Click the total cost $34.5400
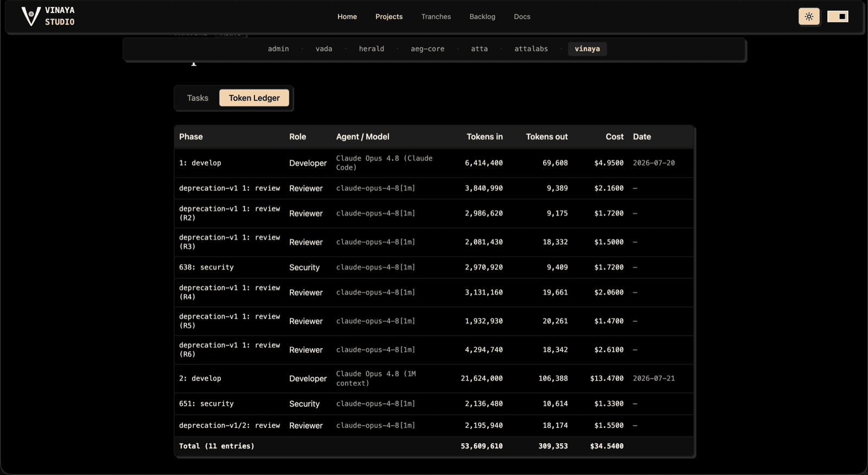Image resolution: width=868 pixels, height=475 pixels. 607,446
